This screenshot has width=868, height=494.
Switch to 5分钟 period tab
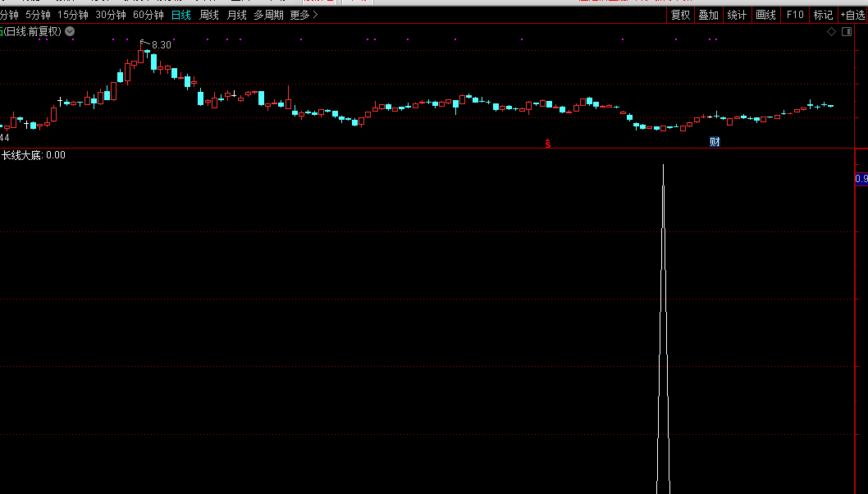click(38, 15)
